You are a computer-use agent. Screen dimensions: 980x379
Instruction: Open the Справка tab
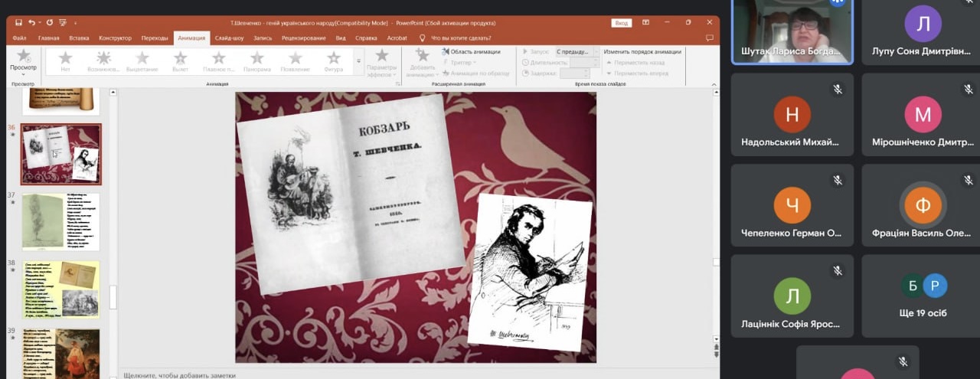367,38
